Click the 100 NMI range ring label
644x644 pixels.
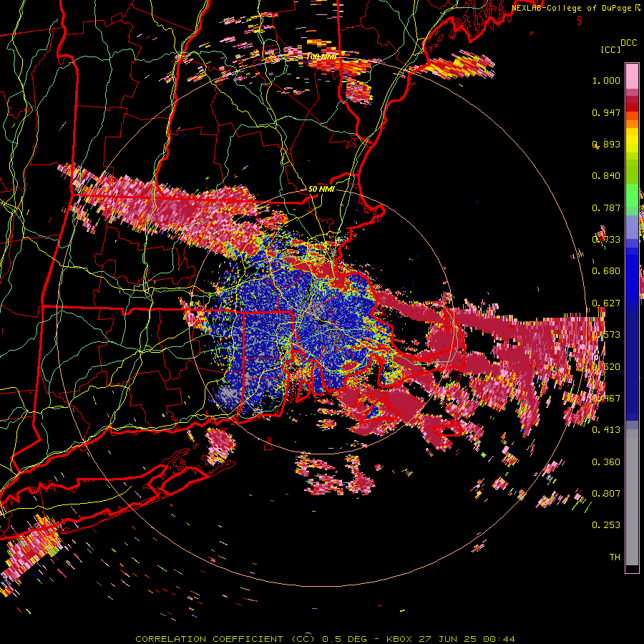click(x=321, y=56)
